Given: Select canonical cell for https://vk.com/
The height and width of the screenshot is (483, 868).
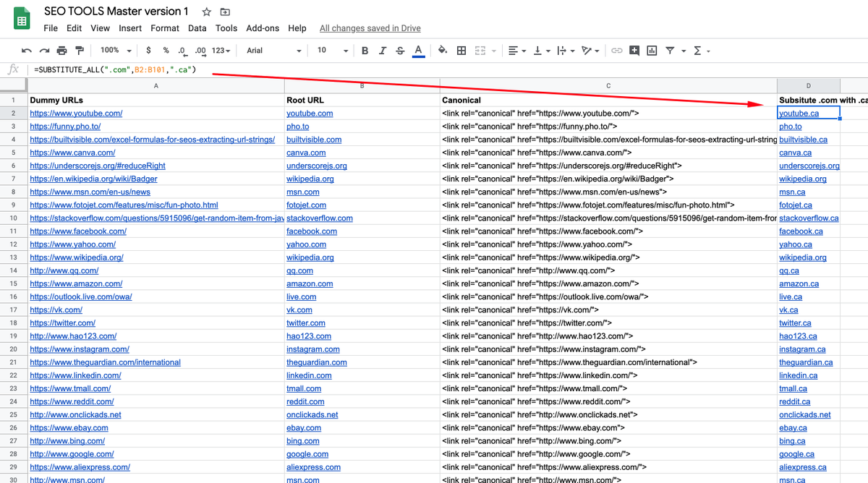Looking at the screenshot, I should pyautogui.click(x=608, y=310).
